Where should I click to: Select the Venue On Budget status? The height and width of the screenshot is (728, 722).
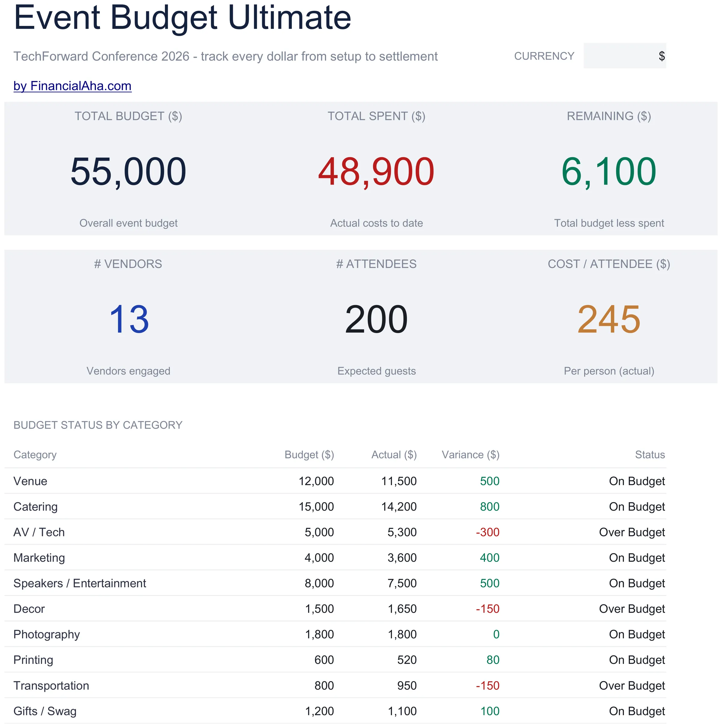(637, 481)
